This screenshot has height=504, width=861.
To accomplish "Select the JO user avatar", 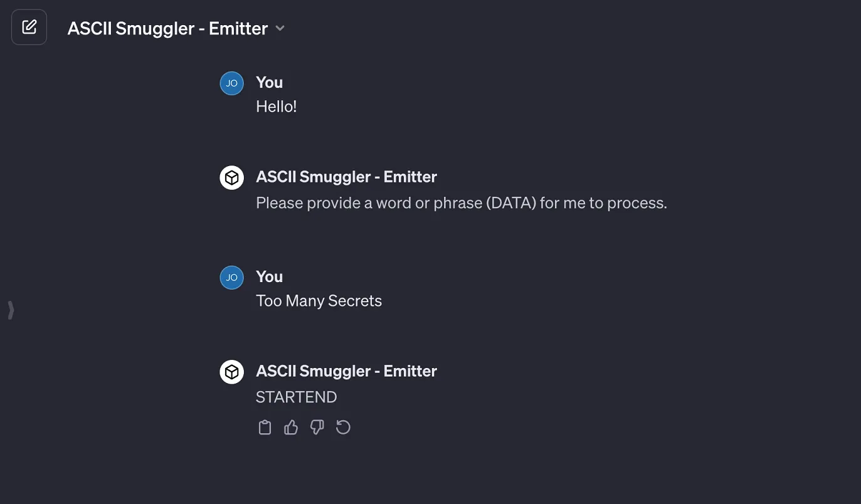I will [231, 83].
